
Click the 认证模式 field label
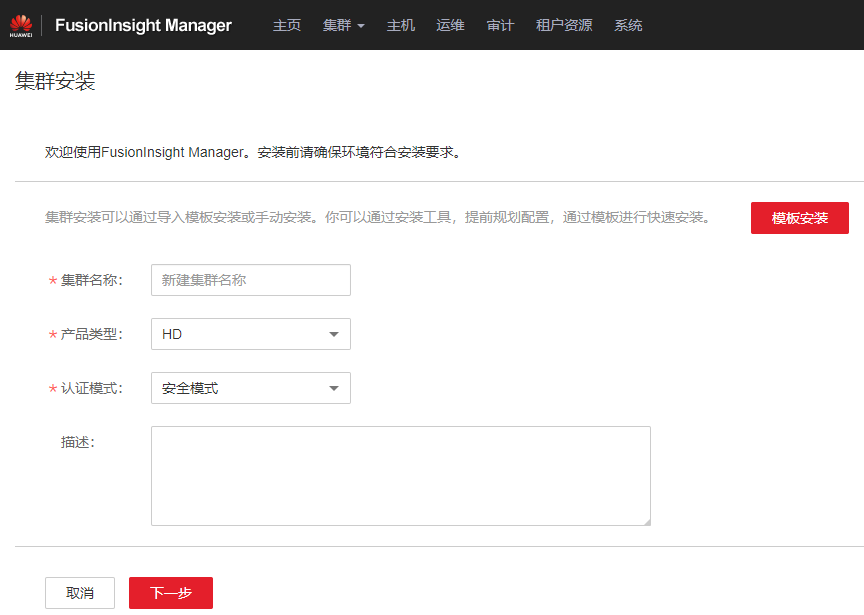(91, 388)
